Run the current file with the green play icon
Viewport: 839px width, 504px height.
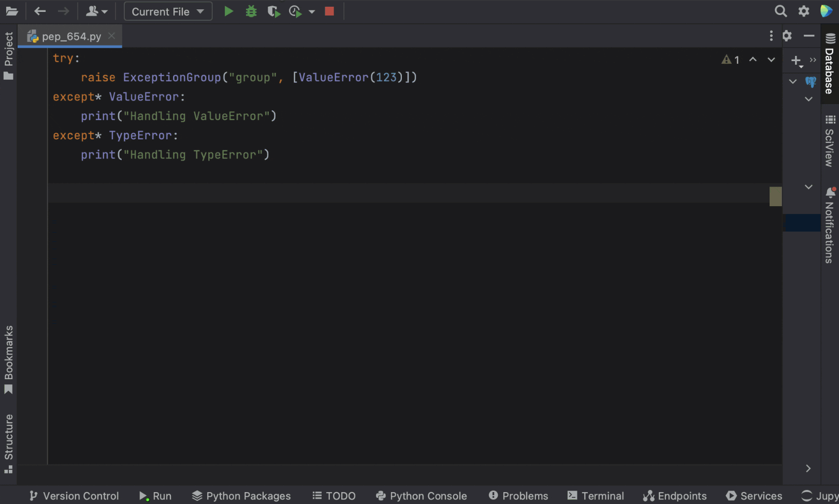228,11
